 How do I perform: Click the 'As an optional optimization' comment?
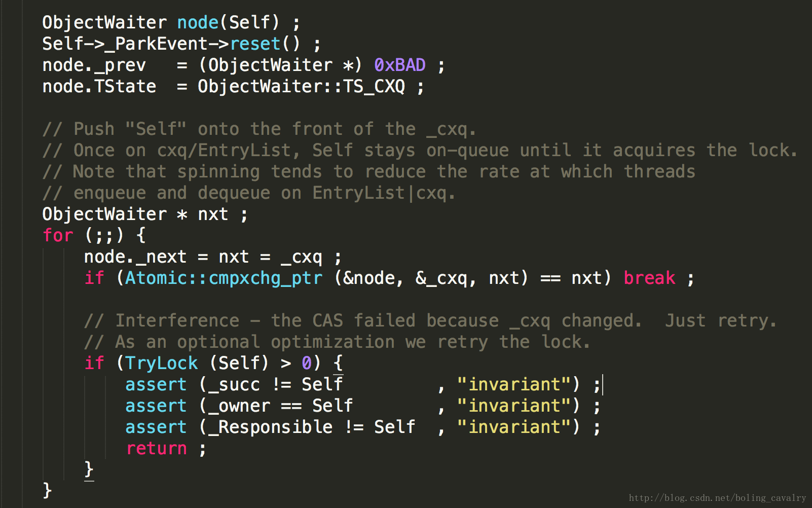[337, 342]
